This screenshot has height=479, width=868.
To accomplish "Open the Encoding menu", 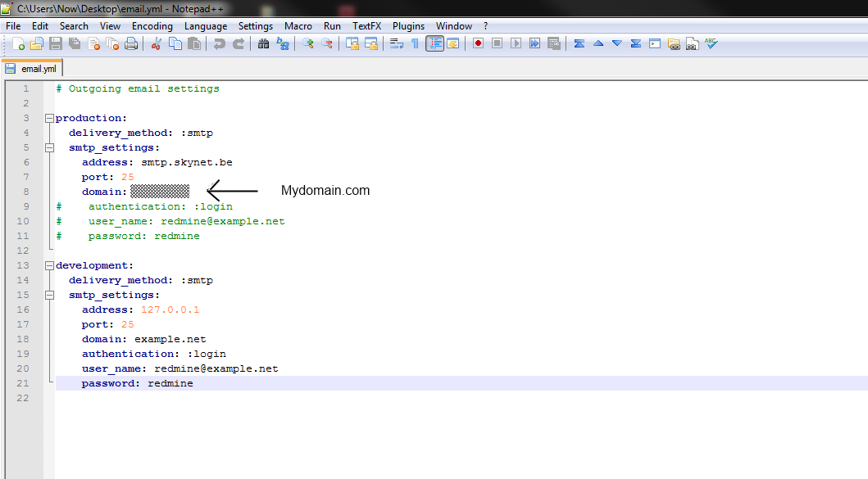I will tap(152, 25).
